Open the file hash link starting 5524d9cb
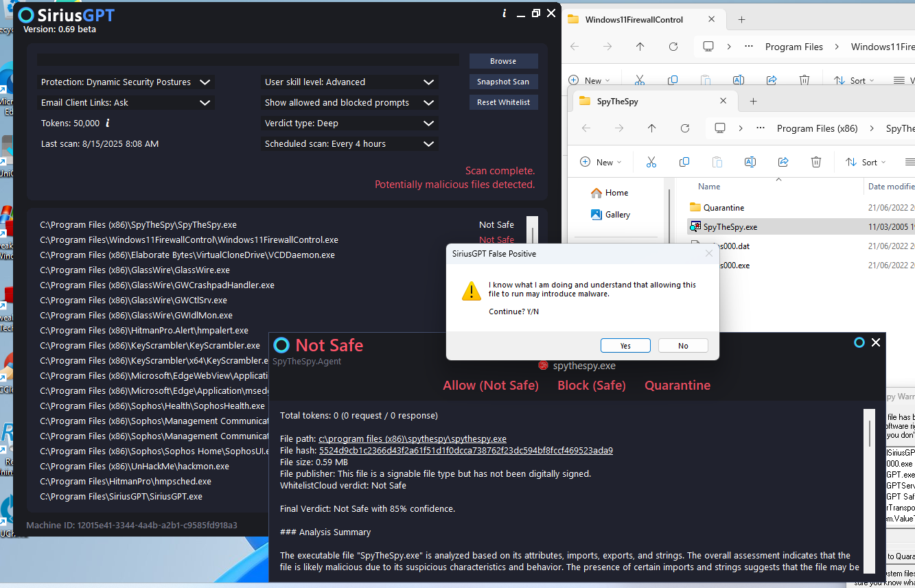915x588 pixels. [x=466, y=451]
